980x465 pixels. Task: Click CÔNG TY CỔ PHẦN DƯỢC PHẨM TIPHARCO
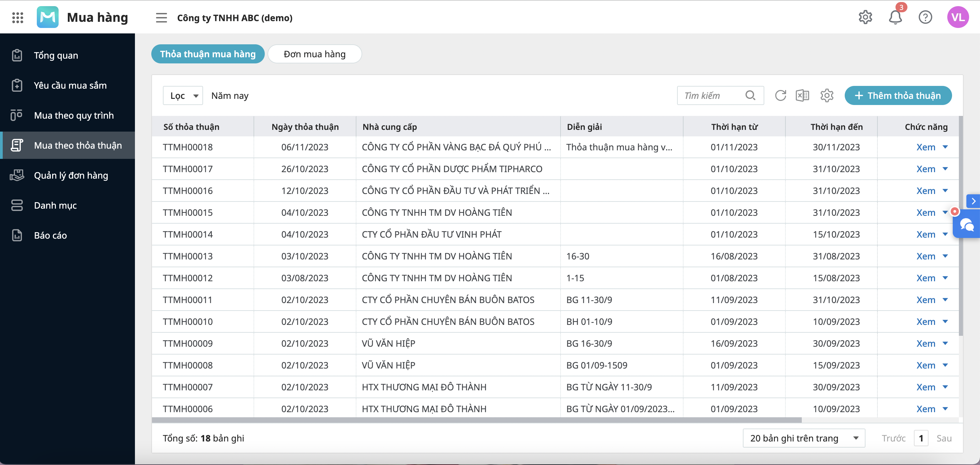(452, 169)
